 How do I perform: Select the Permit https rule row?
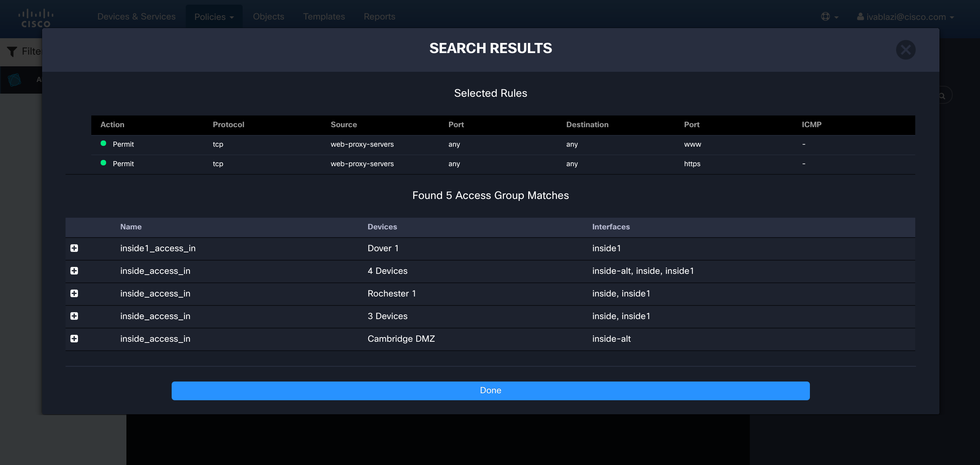(502, 164)
